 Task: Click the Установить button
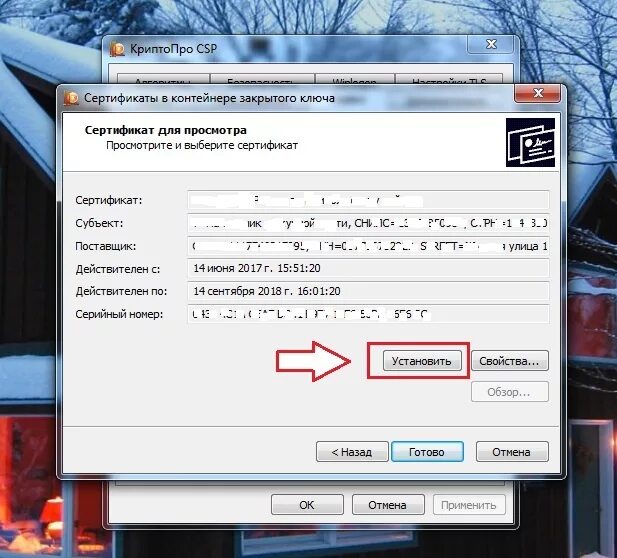(x=422, y=361)
